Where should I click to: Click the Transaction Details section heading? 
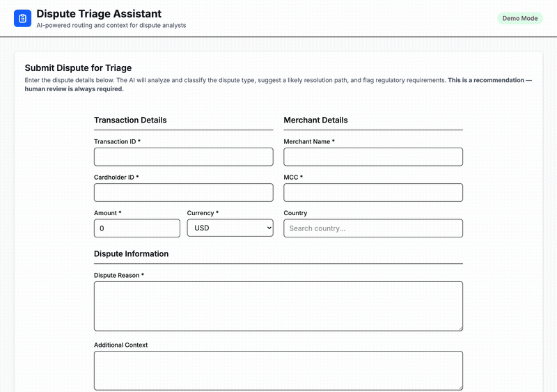coord(130,120)
